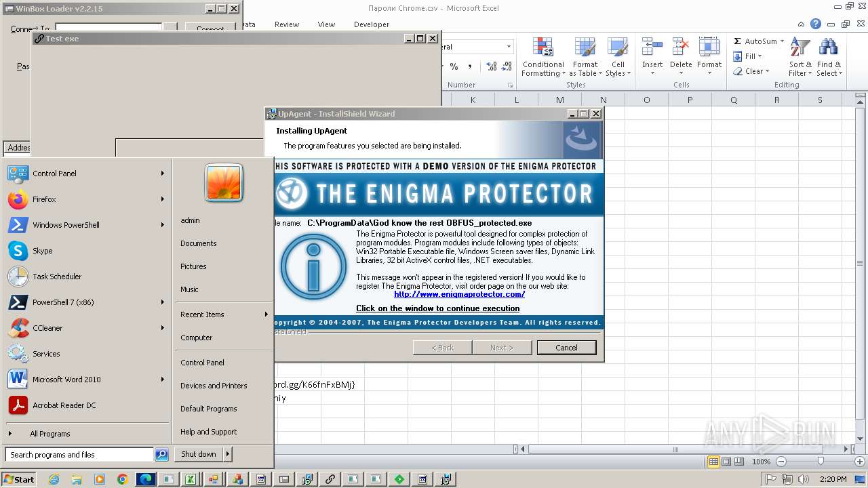868x488 pixels.
Task: Expand Windows PowerShell jump list arrow
Action: click(x=163, y=225)
